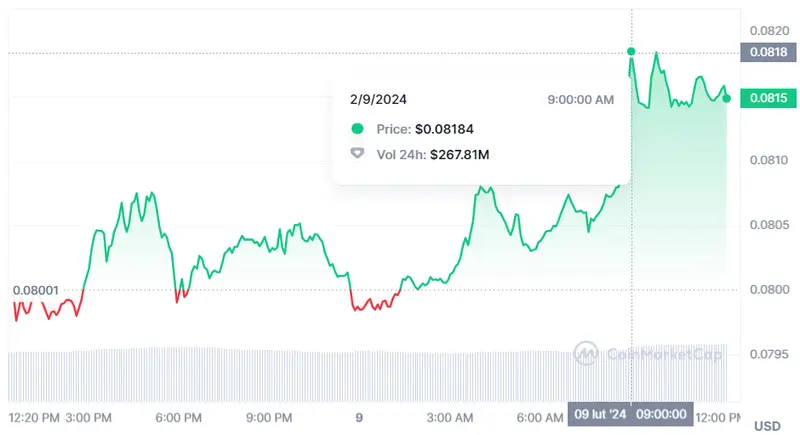Click the CoinMarketCap watermark logo icon
The height and width of the screenshot is (435, 800).
coord(585,353)
